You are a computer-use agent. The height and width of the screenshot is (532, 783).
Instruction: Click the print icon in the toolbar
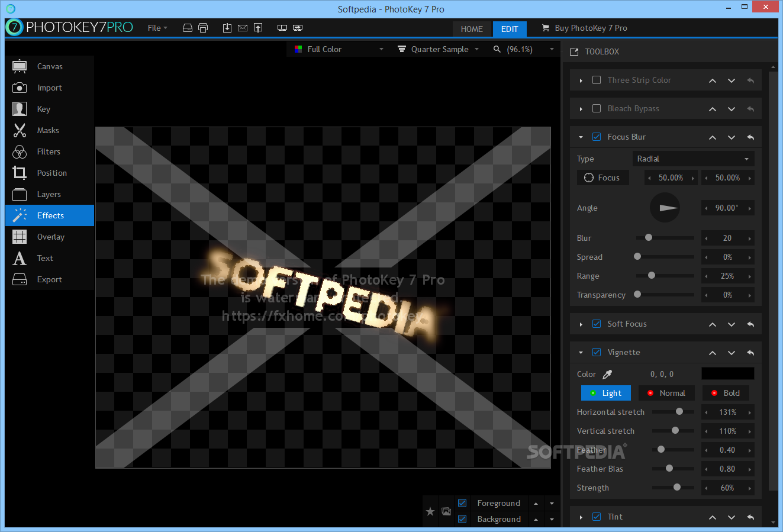coord(203,28)
